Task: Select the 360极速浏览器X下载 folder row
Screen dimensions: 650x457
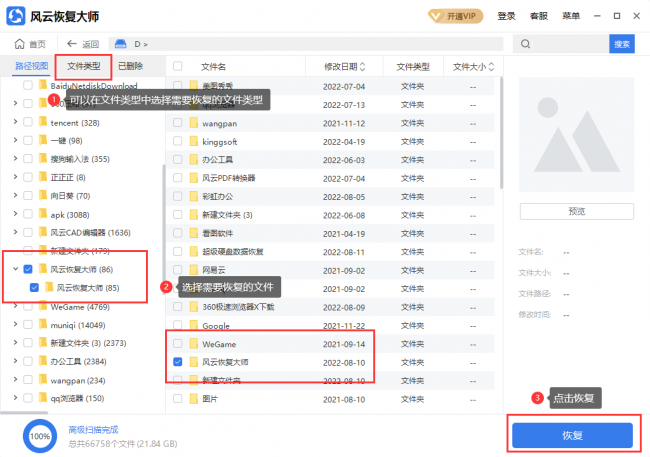Action: (330, 307)
